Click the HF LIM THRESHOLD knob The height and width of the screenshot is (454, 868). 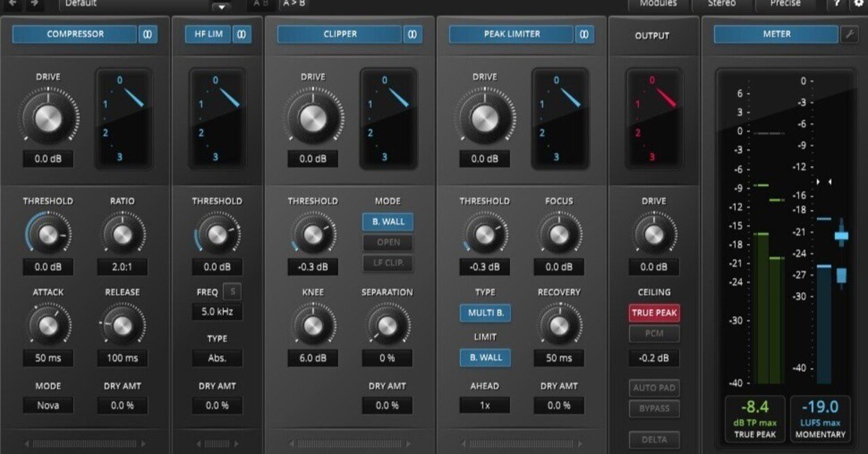pos(217,235)
